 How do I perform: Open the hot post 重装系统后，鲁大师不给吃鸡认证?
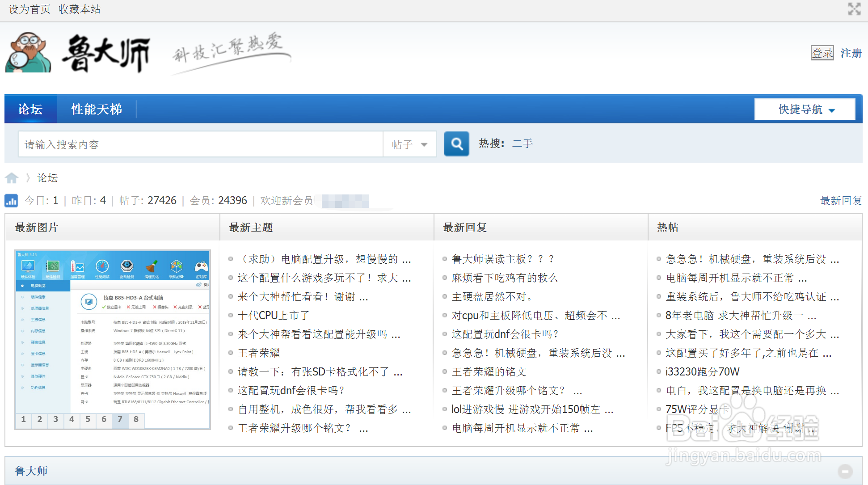coord(752,297)
